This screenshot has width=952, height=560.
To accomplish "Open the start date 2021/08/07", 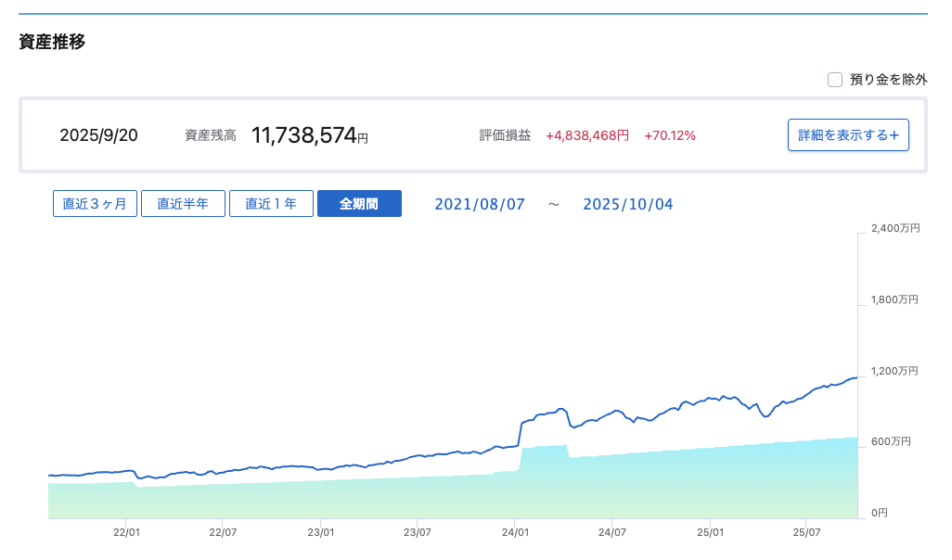I will click(480, 204).
